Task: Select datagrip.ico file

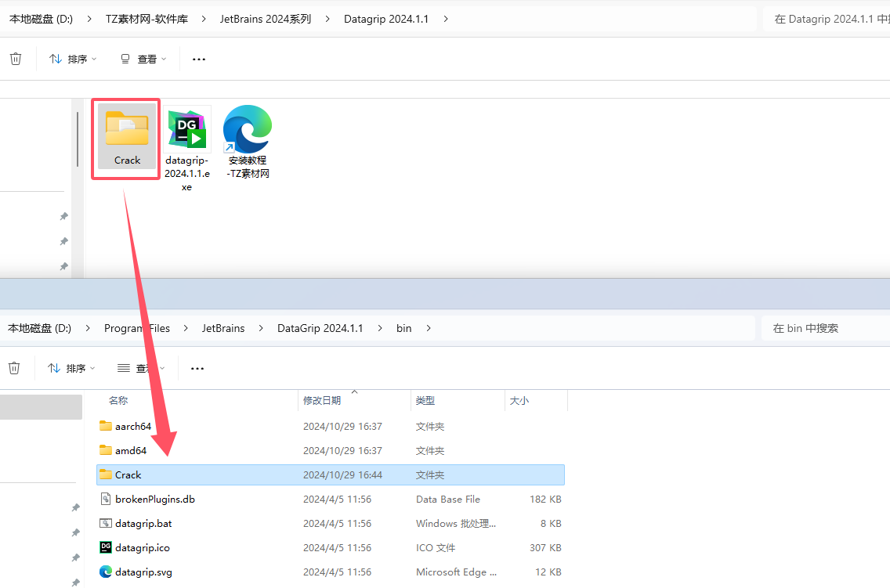Action: point(331,548)
